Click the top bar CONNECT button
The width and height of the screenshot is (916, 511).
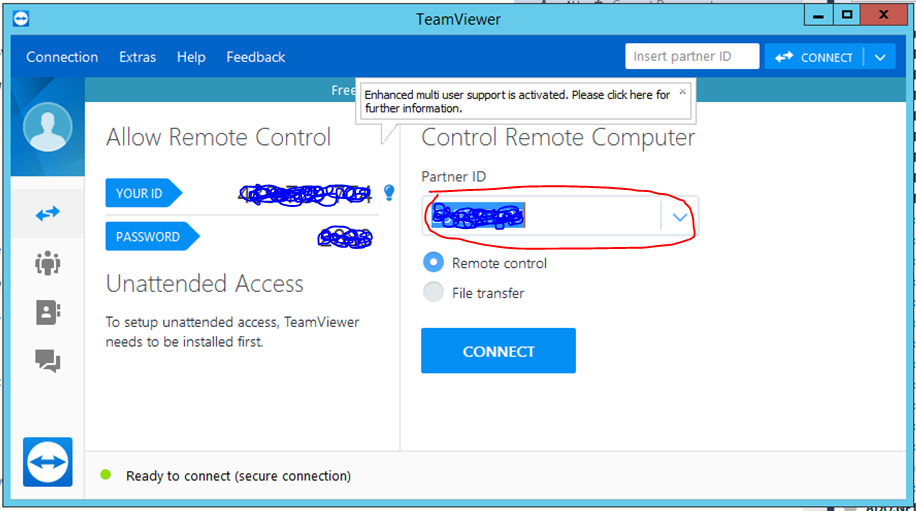814,57
